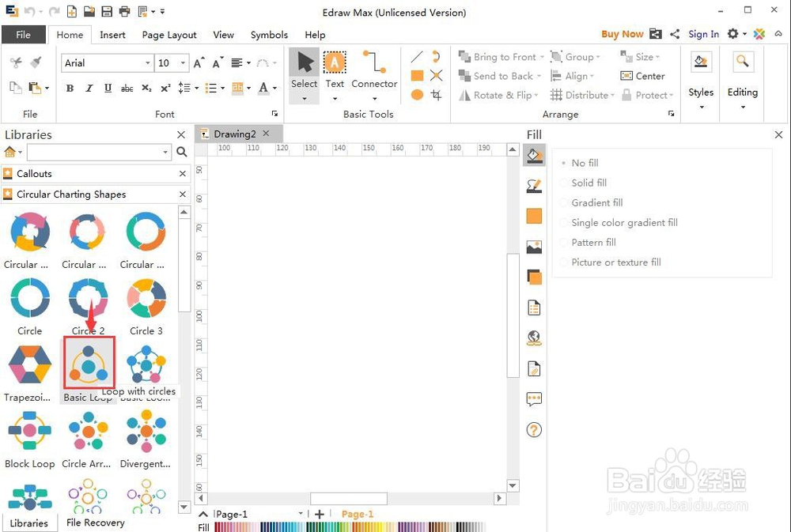Click the Center button
Screen dimensions: 791x532
pos(642,76)
